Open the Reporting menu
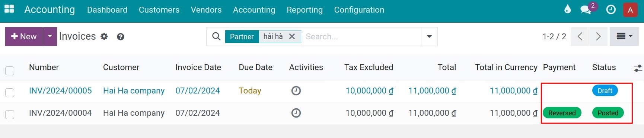This screenshot has height=138, width=644. [x=305, y=10]
